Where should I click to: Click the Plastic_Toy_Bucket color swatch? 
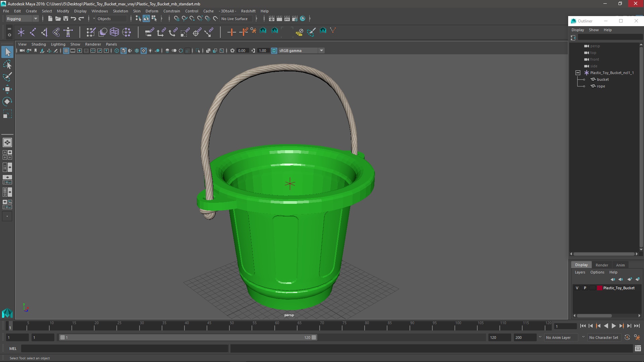[x=598, y=288]
